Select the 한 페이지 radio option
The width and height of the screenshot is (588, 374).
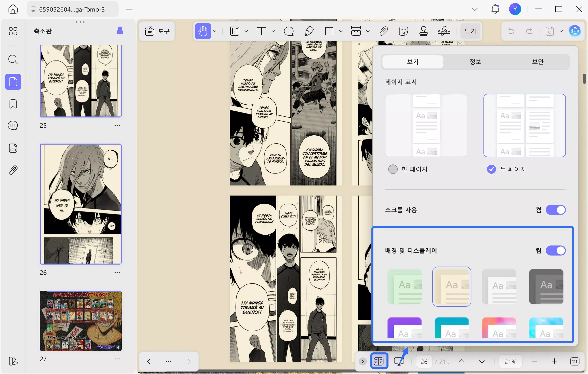393,169
